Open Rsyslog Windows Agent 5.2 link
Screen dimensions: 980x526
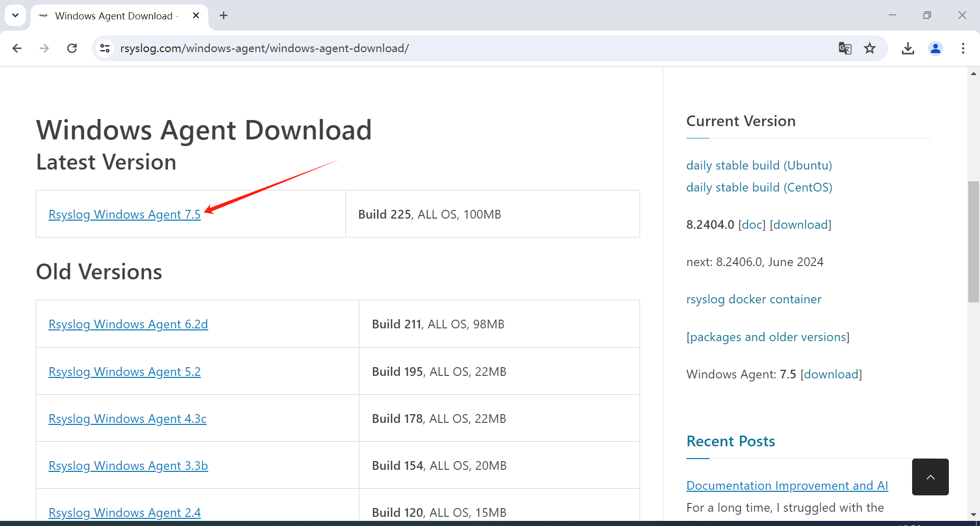125,372
